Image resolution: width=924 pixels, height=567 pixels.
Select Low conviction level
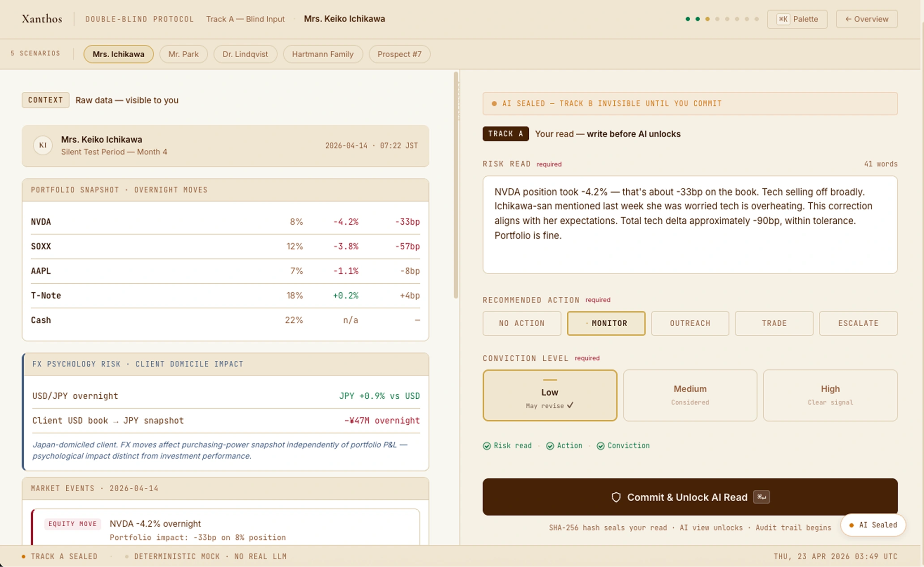[x=549, y=395]
